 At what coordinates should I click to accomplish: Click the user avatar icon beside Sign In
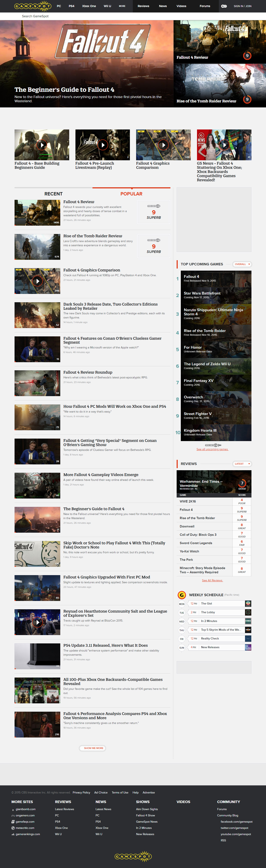point(224,6)
